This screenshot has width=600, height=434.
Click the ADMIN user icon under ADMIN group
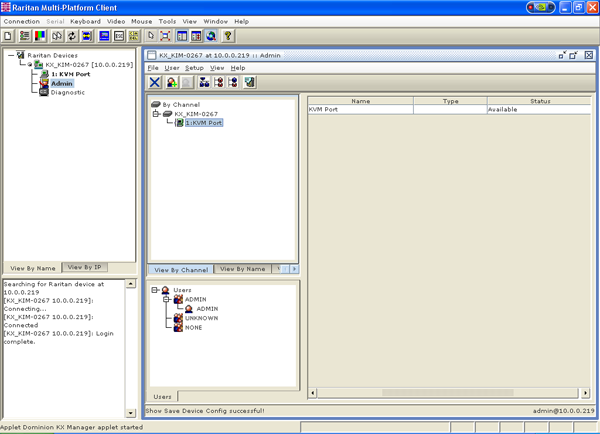click(x=189, y=308)
